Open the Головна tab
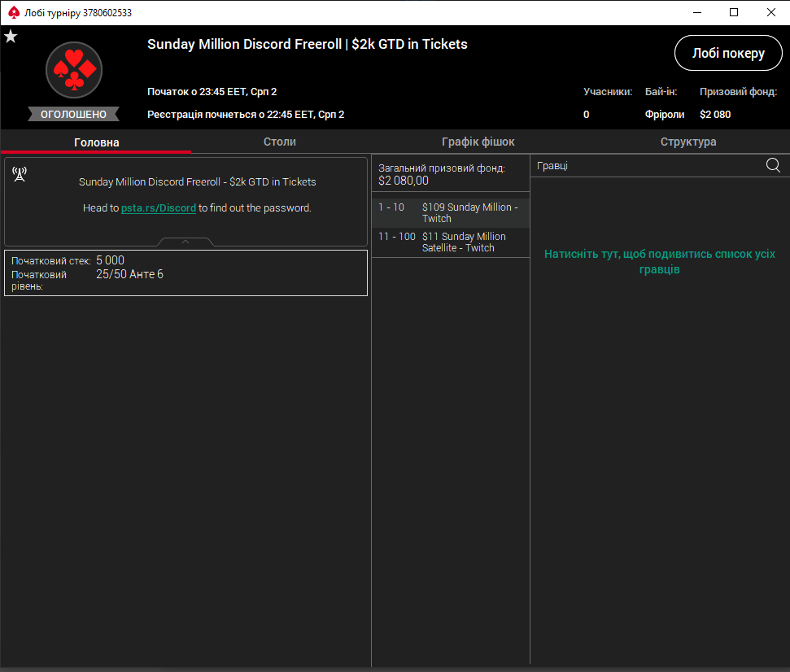 (x=96, y=142)
